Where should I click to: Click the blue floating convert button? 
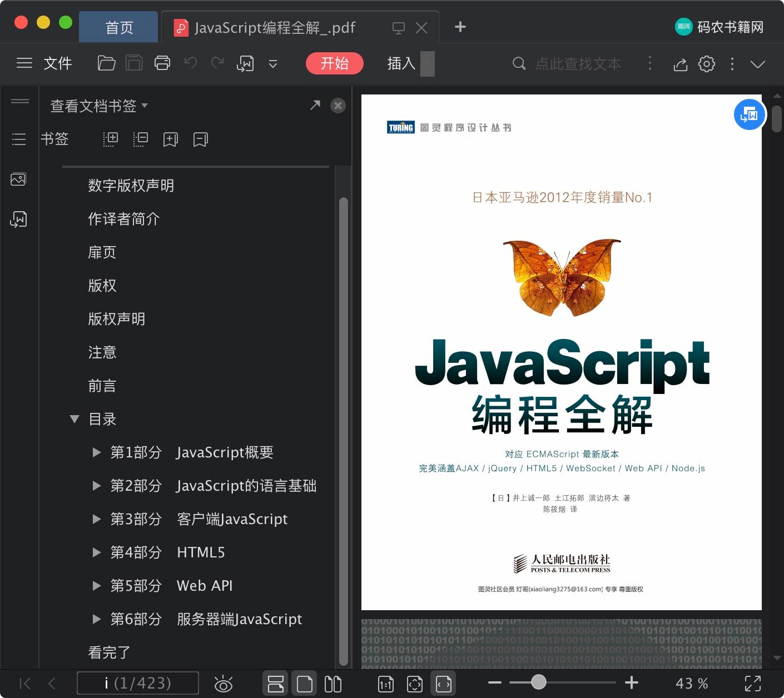749,115
